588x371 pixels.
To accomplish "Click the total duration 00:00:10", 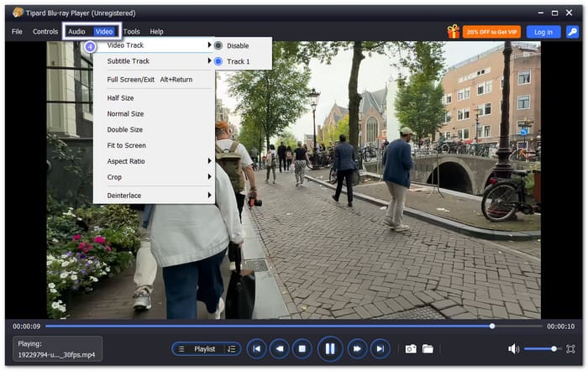I will pyautogui.click(x=560, y=327).
